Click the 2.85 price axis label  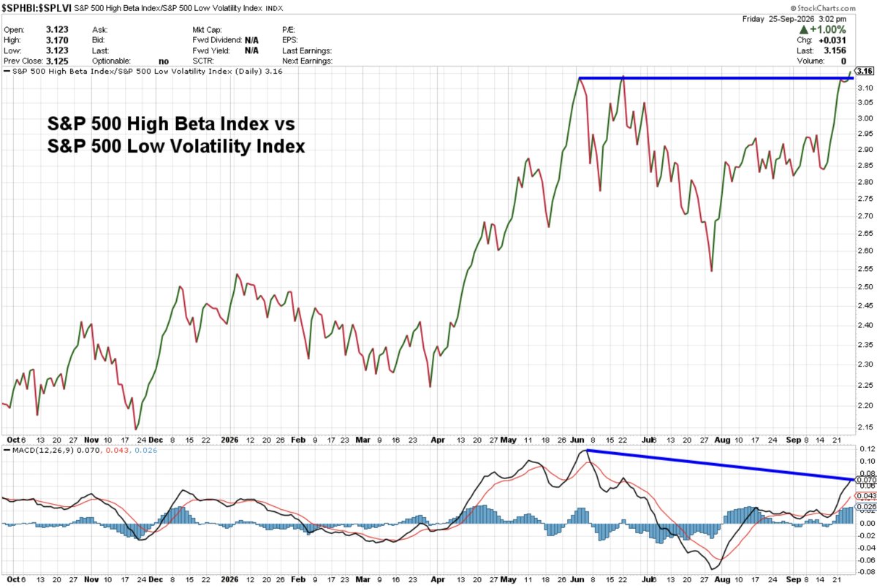[x=865, y=166]
